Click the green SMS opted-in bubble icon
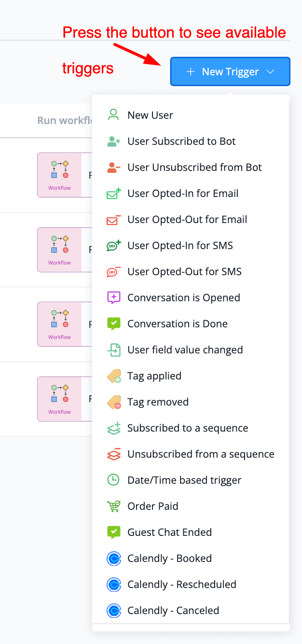Viewport: 302px width, 644px height. click(x=113, y=246)
